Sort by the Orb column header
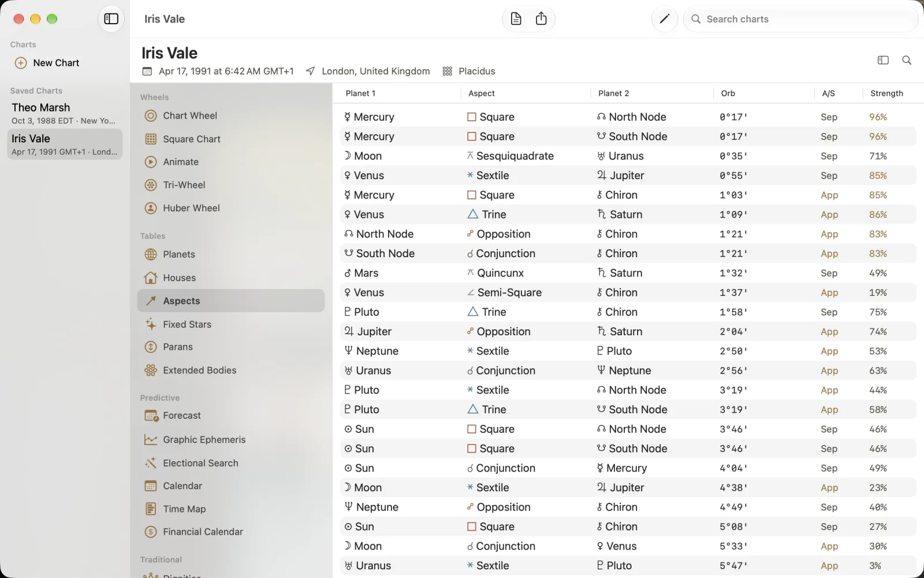The width and height of the screenshot is (924, 578). (728, 93)
